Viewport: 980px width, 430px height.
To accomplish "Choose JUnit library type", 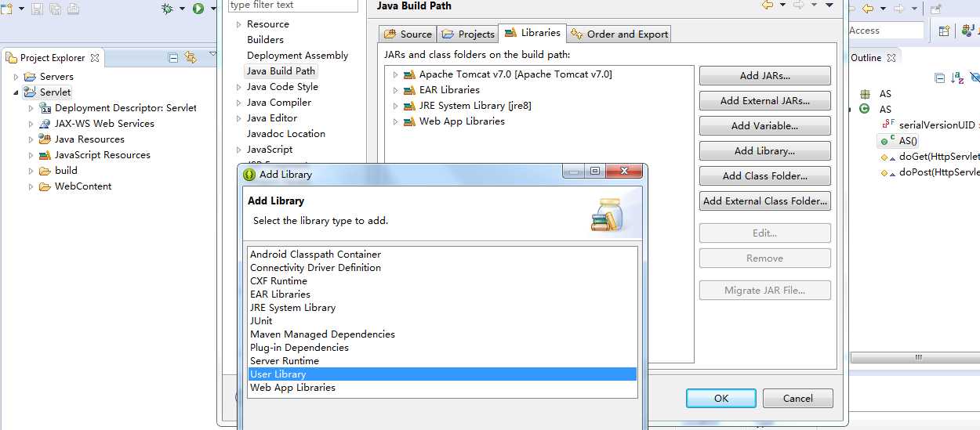I will [x=442, y=321].
